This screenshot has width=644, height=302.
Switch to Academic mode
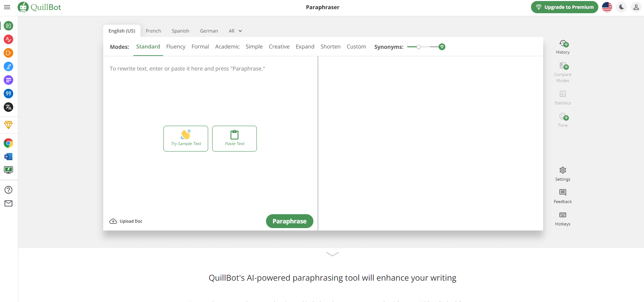coord(227,46)
